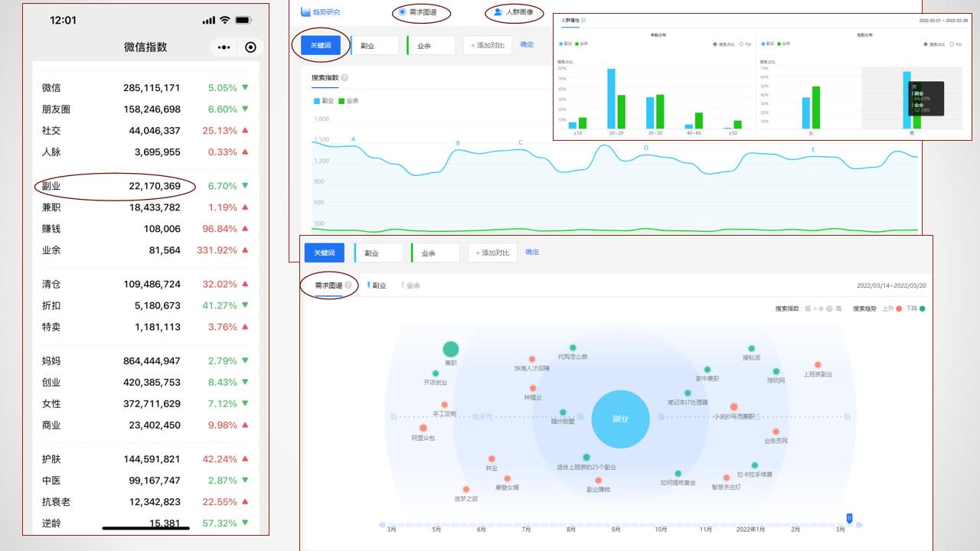The image size is (980, 551).
Task: Click upper 确定 link
Action: tap(527, 45)
